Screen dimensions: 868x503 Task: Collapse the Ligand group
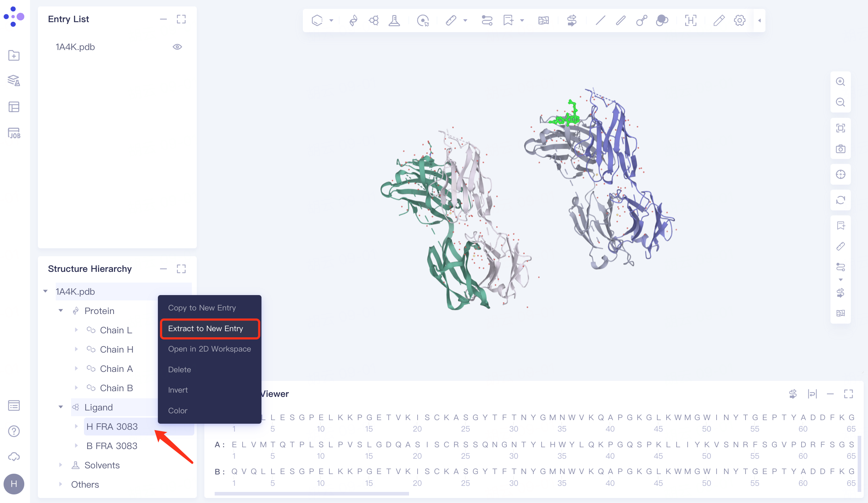60,407
